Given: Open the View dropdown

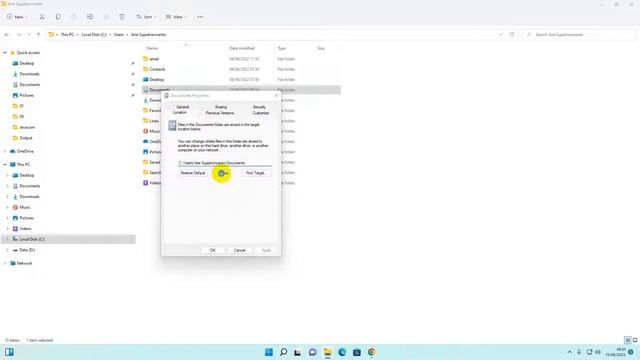Looking at the screenshot, I should (176, 17).
